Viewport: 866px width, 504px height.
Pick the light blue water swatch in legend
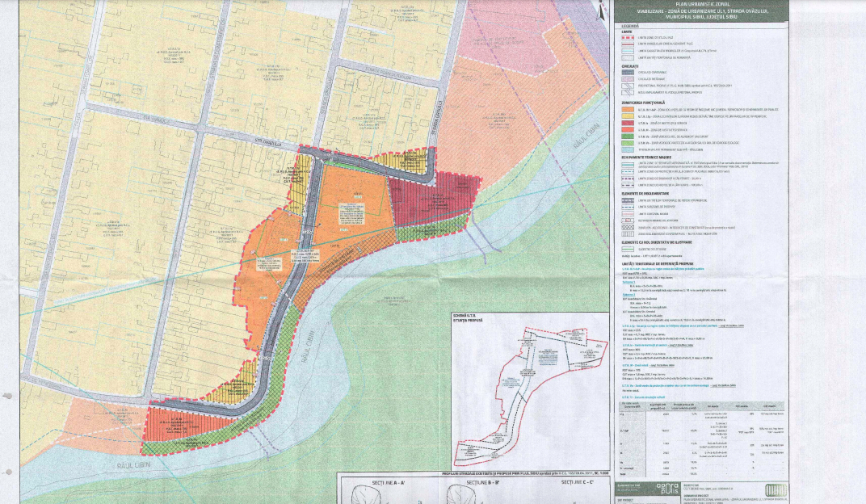[627, 149]
